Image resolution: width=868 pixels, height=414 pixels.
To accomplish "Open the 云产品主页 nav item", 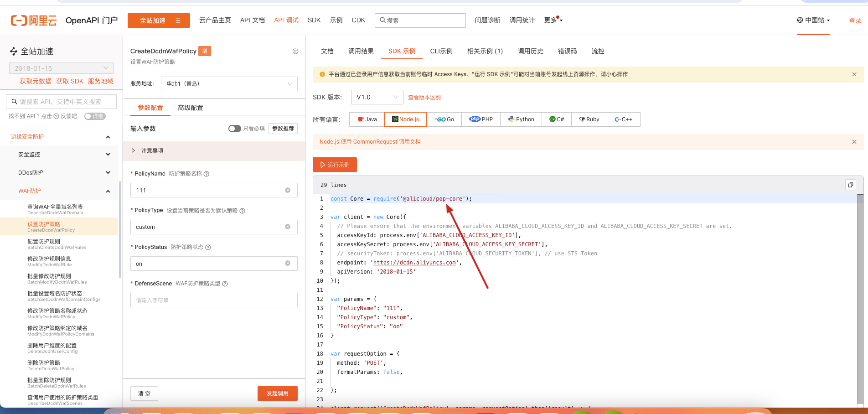I will tap(215, 20).
